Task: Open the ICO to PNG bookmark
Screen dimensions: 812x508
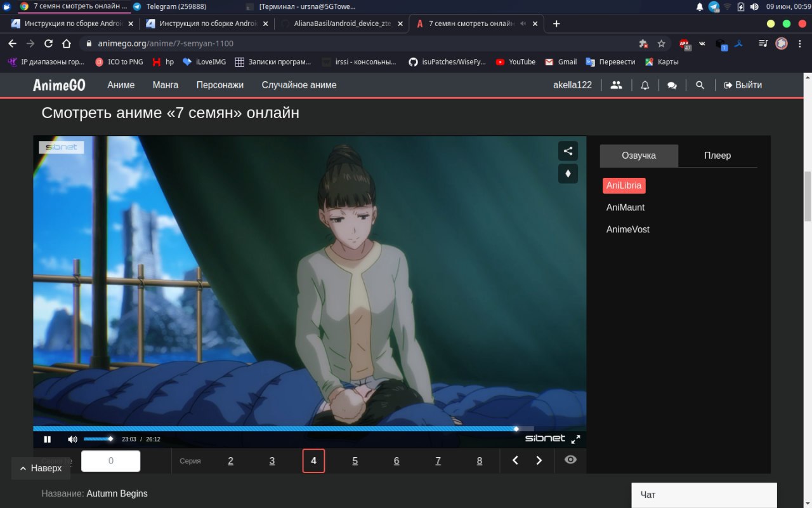Action: [119, 62]
